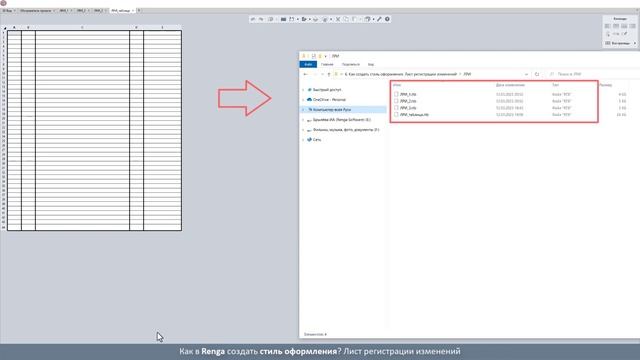Open the Поделиться ribbon tab in Explorer
The image size is (640, 360).
coord(351,64)
